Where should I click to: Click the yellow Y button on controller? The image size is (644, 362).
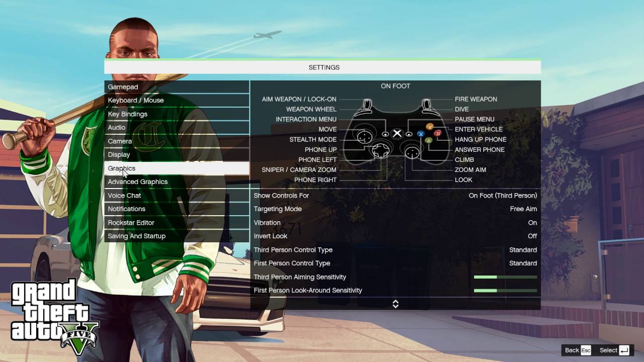pyautogui.click(x=430, y=127)
